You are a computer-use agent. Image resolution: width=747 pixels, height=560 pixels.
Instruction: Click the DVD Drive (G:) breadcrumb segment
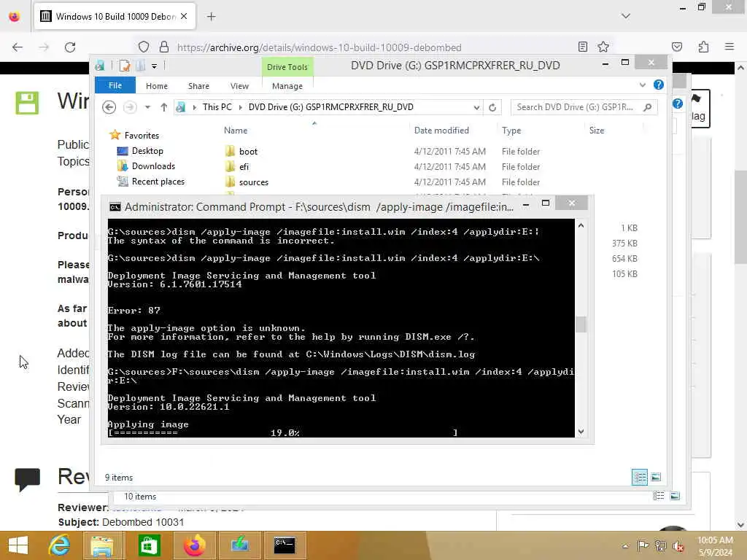click(x=330, y=107)
